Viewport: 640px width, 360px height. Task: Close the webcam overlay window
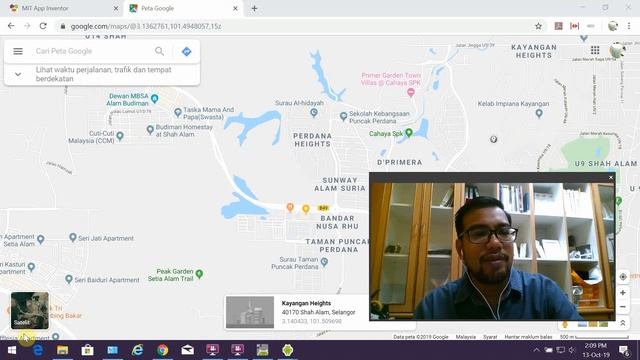611,177
